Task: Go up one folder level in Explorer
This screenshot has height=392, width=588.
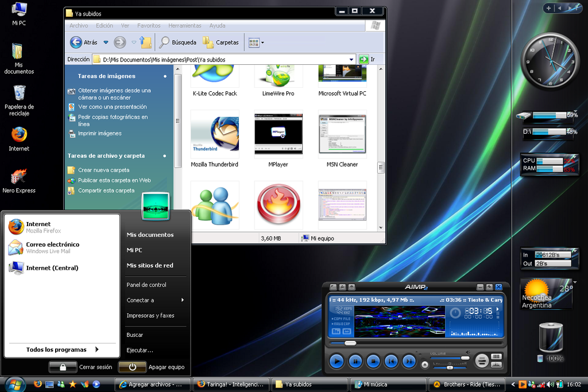Action: (145, 42)
